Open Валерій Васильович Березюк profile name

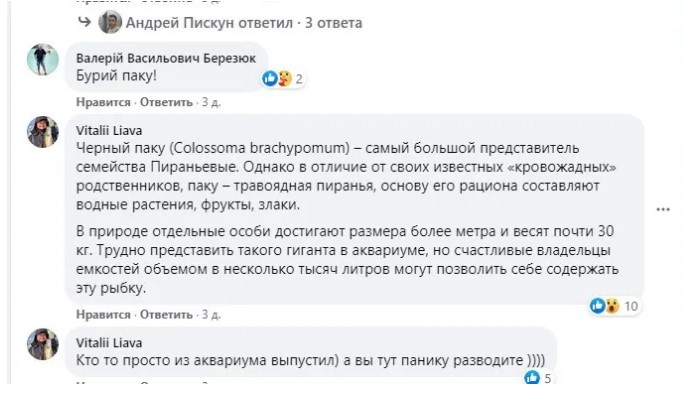[166, 58]
